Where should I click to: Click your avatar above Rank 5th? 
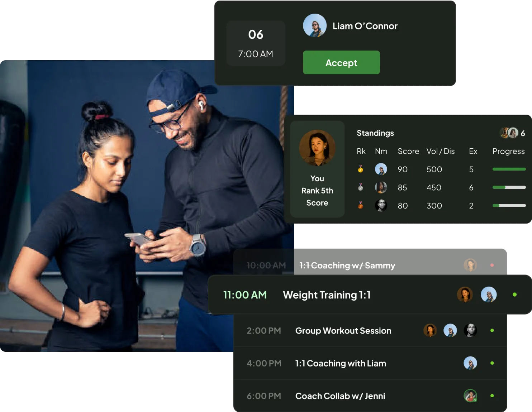[x=317, y=148]
